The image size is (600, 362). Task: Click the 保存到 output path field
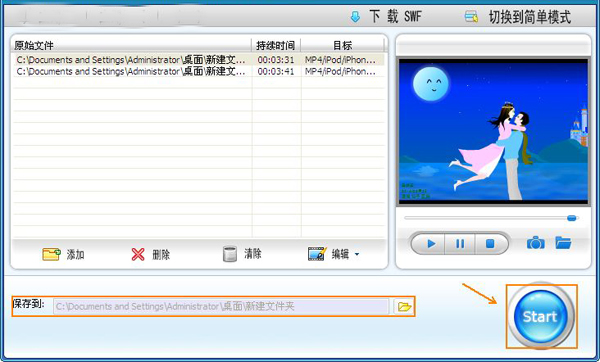(221, 306)
